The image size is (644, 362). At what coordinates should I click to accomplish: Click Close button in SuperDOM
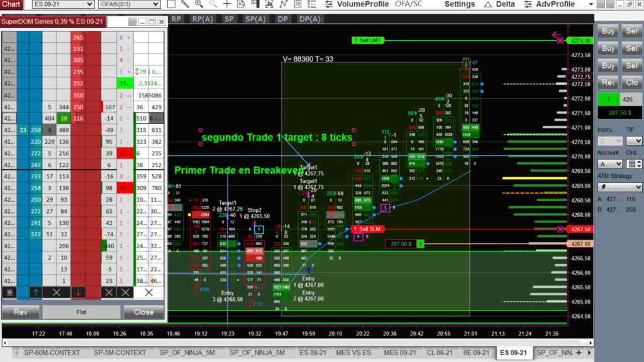click(144, 312)
